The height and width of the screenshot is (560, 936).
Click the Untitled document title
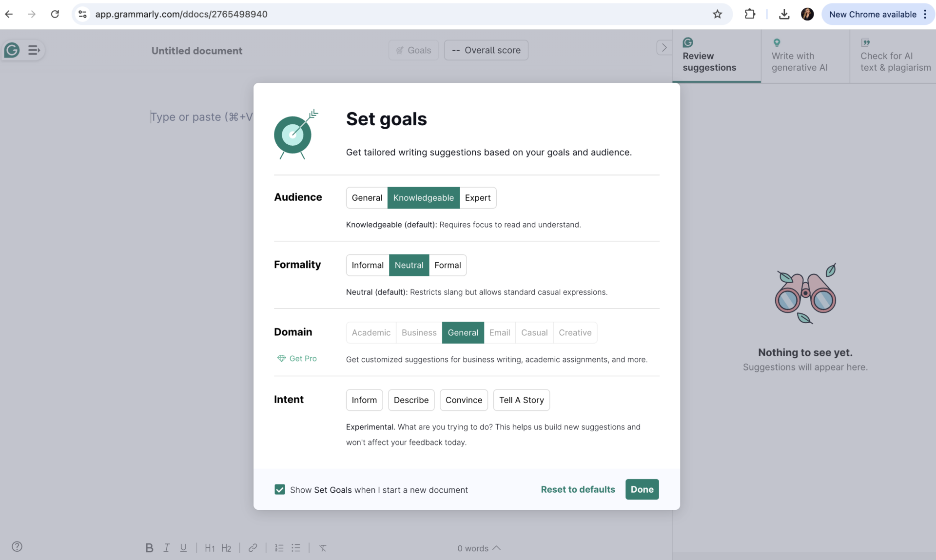(196, 51)
